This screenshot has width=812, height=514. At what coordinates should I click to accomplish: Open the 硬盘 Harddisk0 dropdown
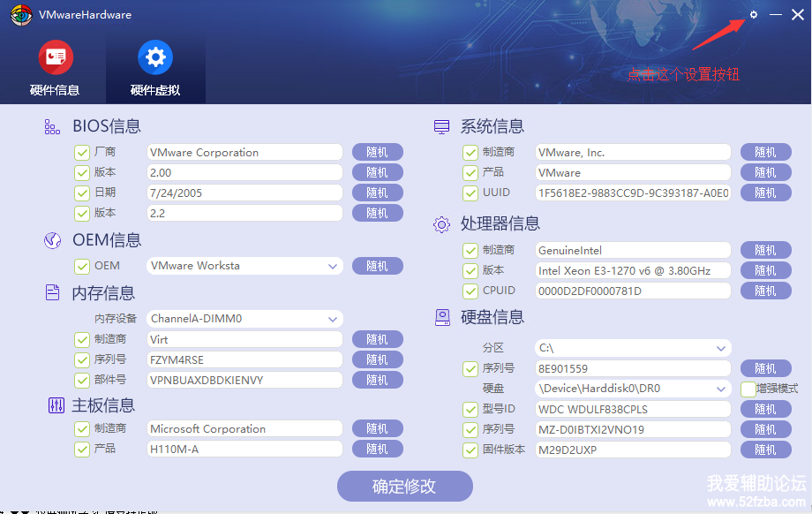(633, 389)
